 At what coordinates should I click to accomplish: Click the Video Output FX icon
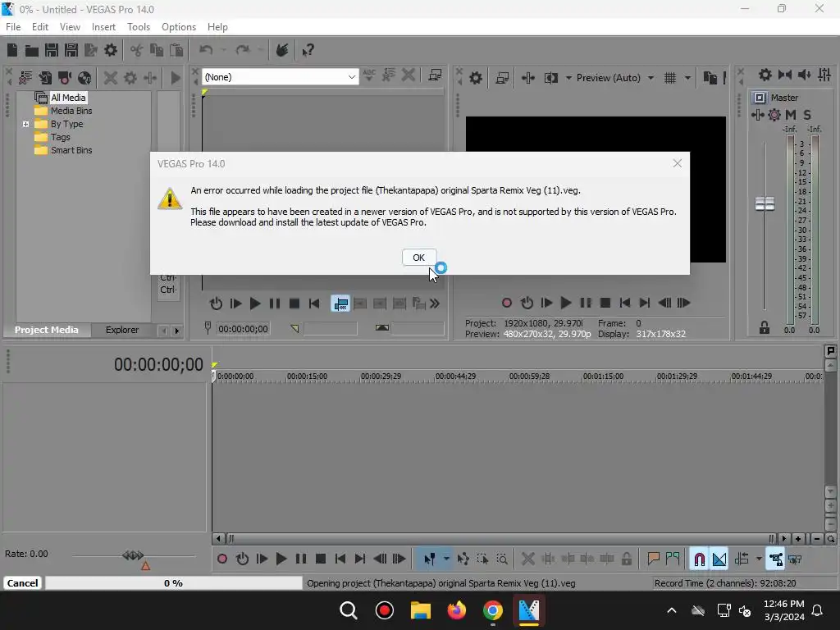click(x=528, y=78)
